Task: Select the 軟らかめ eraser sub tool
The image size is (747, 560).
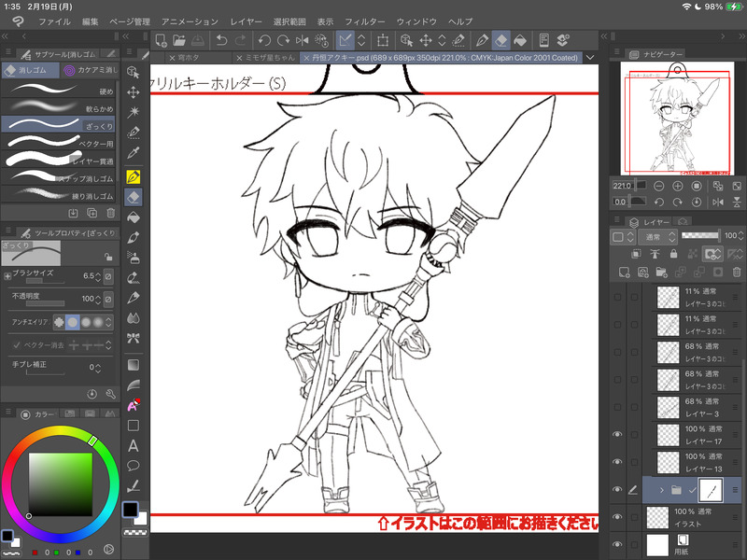Action: (x=58, y=106)
